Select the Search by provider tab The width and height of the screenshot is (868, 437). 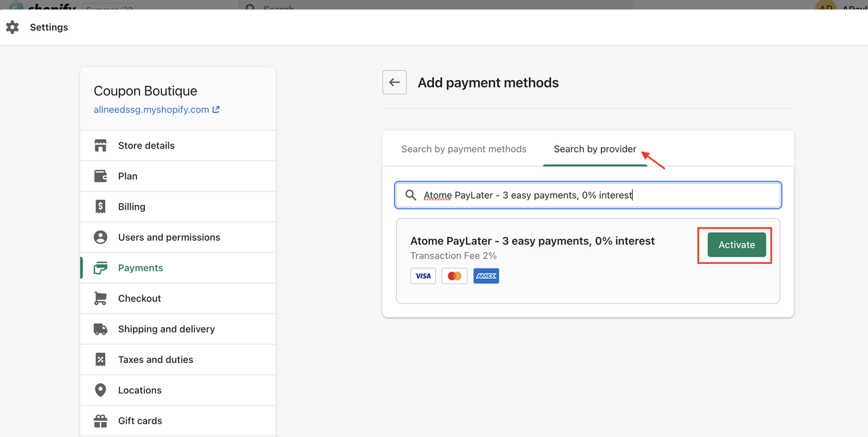pos(595,149)
